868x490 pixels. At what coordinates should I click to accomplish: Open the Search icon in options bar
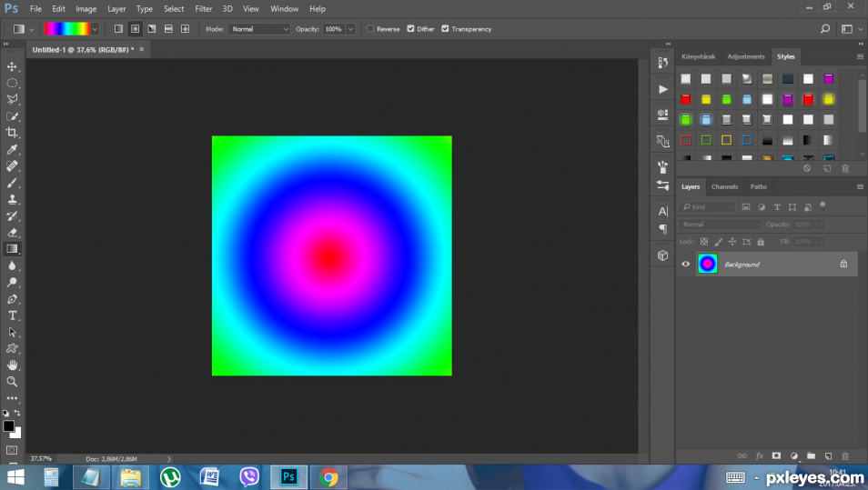[x=825, y=29]
